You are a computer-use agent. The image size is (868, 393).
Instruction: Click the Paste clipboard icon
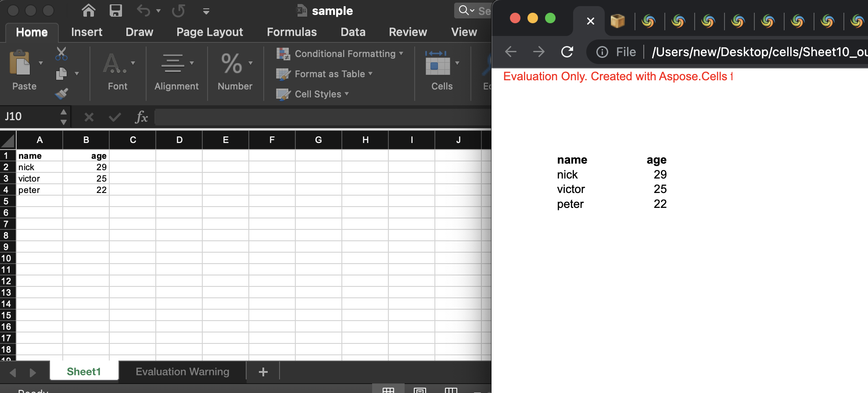(x=21, y=64)
